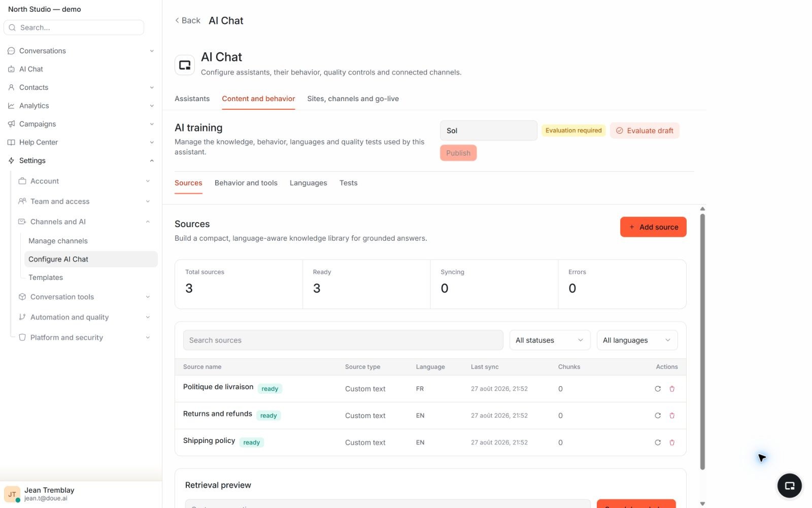Viewport: 812px width, 508px height.
Task: Switch to Behavior and tools tab
Action: point(246,183)
